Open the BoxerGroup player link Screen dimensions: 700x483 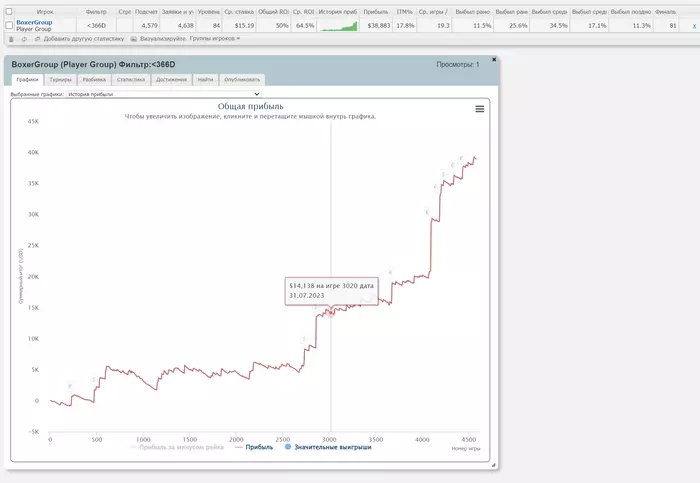[34, 22]
